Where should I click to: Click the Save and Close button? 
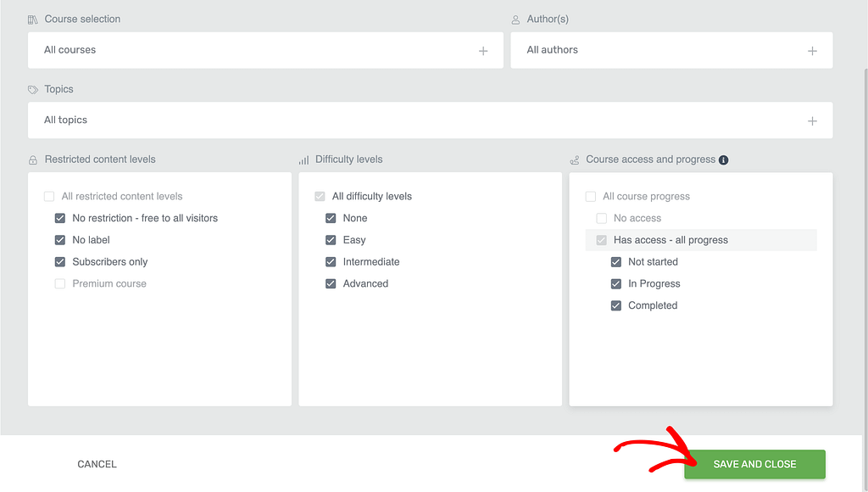point(754,464)
